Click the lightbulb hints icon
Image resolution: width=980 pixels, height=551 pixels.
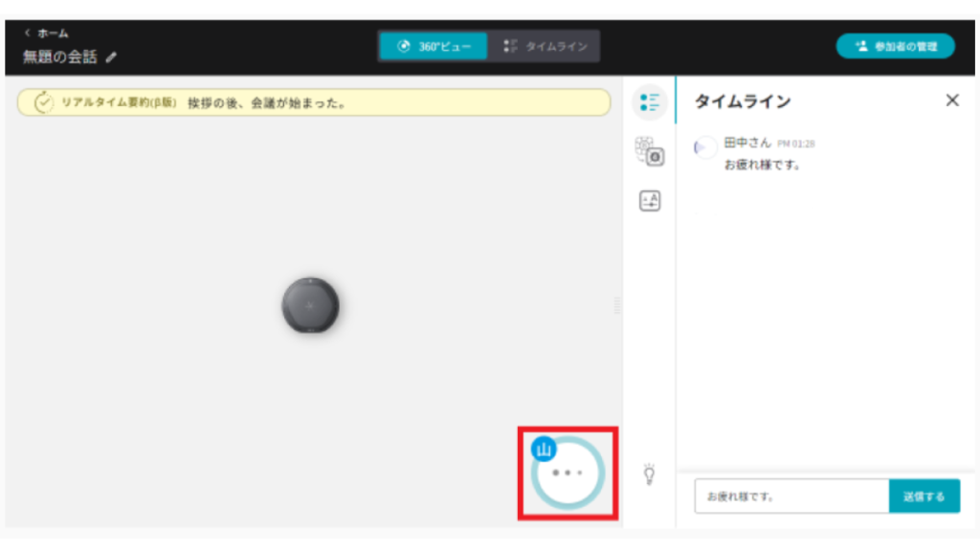tap(650, 474)
